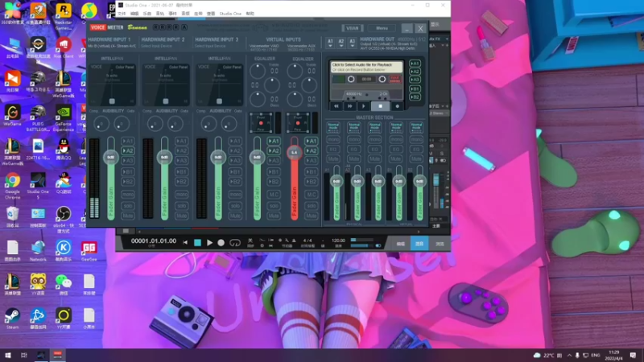Toggle A1 on Voicemeeter VAIO virtual input

click(274, 142)
